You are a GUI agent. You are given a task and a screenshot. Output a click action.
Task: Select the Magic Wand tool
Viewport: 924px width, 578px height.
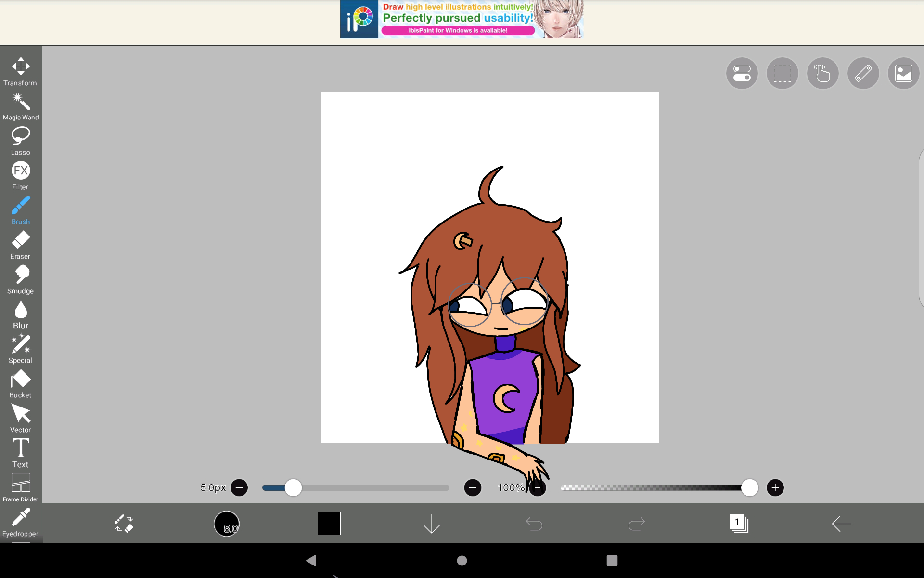coord(21,106)
